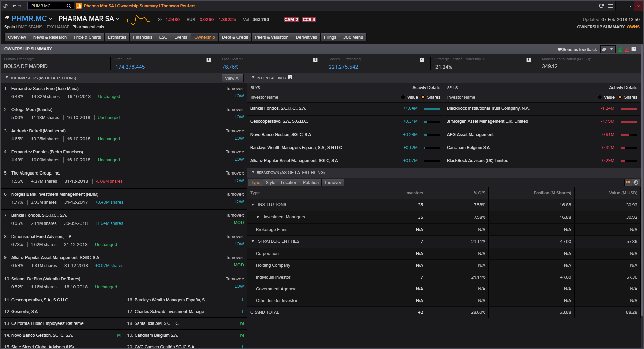Click the Free Float info icon
Viewport: 644px width, 349px height.
[x=209, y=60]
